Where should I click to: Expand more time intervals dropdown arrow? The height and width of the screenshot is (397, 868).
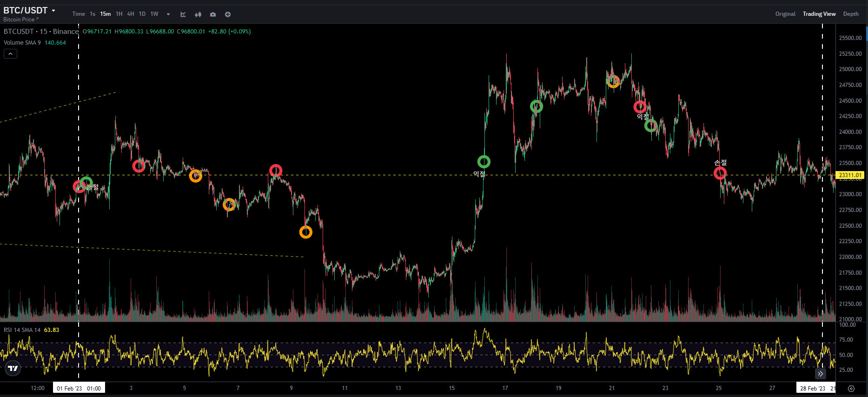click(x=168, y=14)
